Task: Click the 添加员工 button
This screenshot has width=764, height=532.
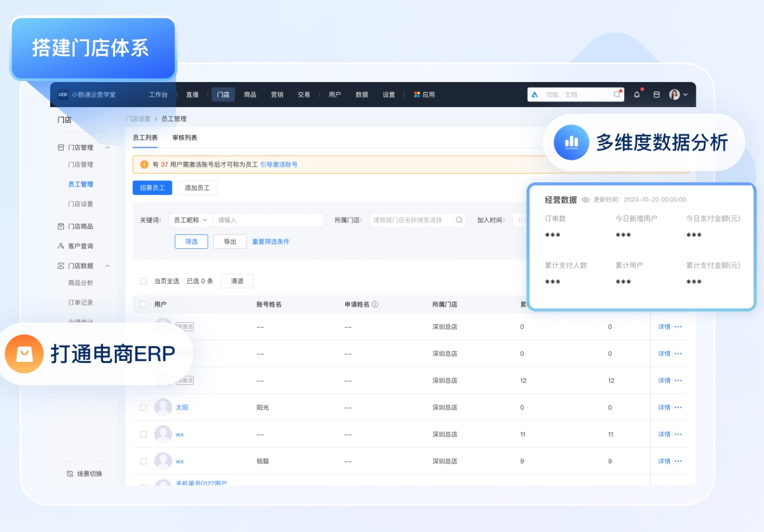Action: tap(197, 188)
